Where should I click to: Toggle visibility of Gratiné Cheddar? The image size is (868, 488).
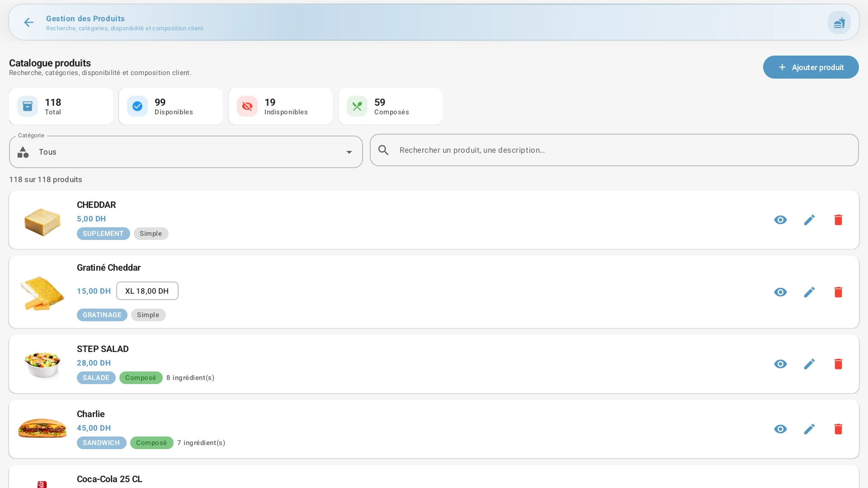coord(780,292)
